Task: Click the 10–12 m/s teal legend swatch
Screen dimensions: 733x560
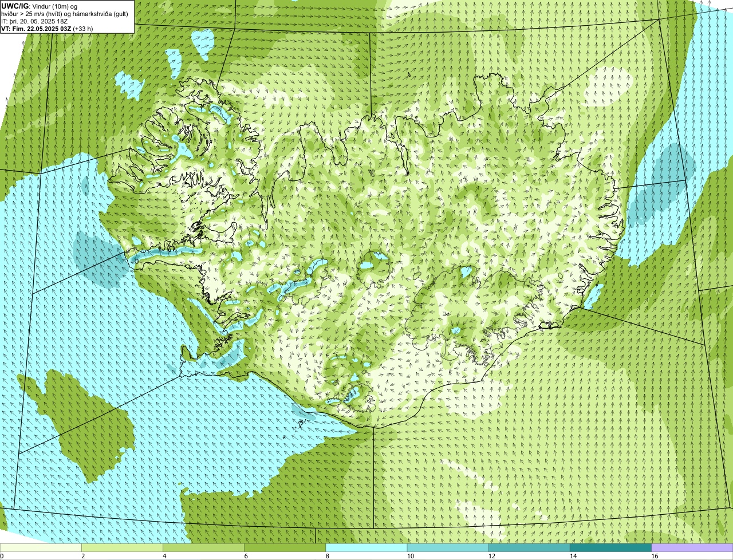Action: pos(448,548)
